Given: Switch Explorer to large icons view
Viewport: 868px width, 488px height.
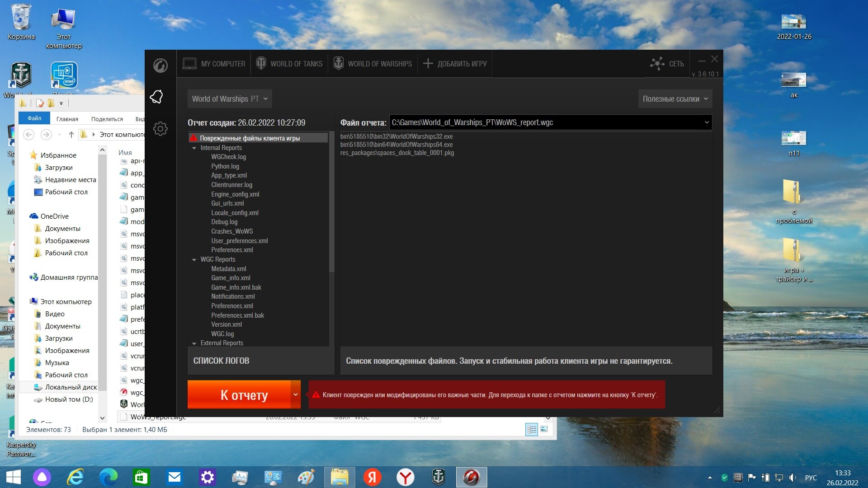Looking at the screenshot, I should tap(544, 429).
